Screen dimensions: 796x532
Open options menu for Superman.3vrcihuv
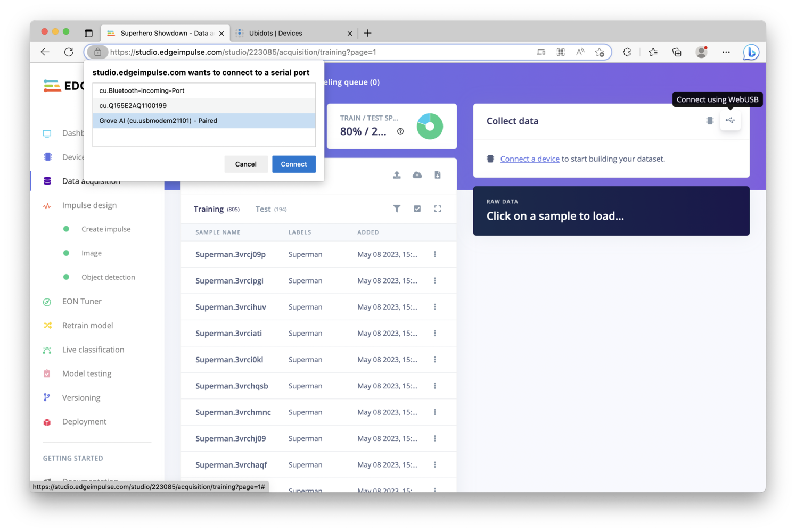435,307
